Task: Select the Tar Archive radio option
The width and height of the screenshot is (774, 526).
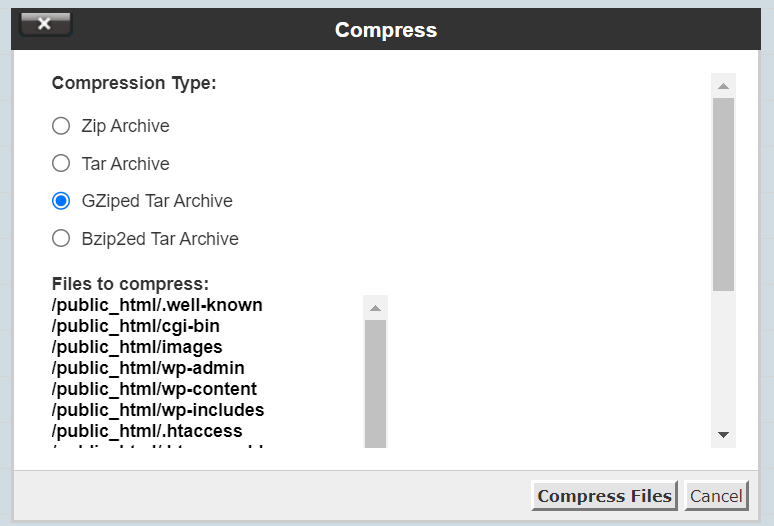Action: tap(61, 163)
